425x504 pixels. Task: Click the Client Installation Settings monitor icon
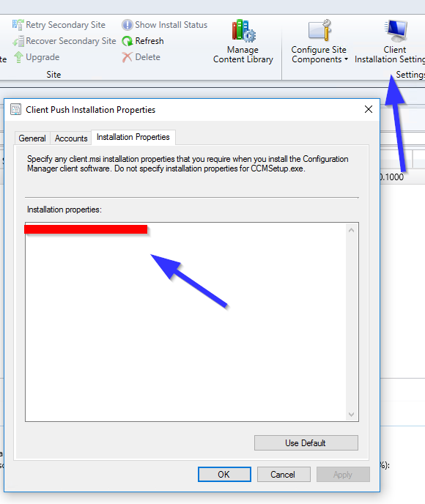[397, 31]
